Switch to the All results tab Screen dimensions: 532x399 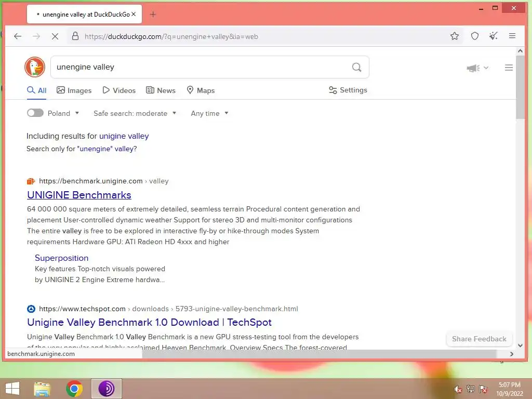click(x=37, y=90)
